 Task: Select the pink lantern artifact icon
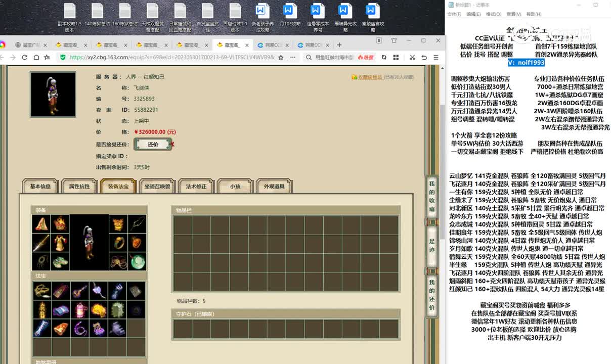click(80, 309)
